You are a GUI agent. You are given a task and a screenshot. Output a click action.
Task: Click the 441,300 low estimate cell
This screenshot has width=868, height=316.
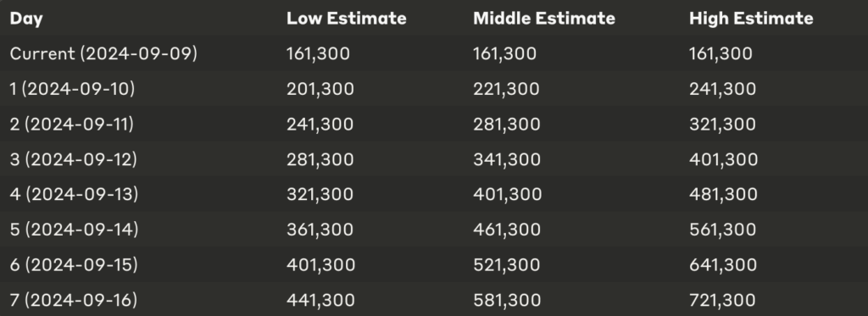pos(320,301)
